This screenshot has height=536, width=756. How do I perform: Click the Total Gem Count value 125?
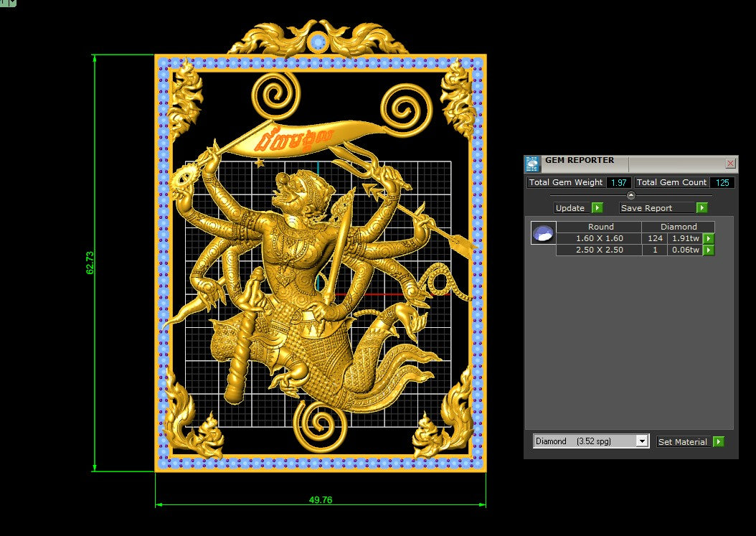point(722,182)
